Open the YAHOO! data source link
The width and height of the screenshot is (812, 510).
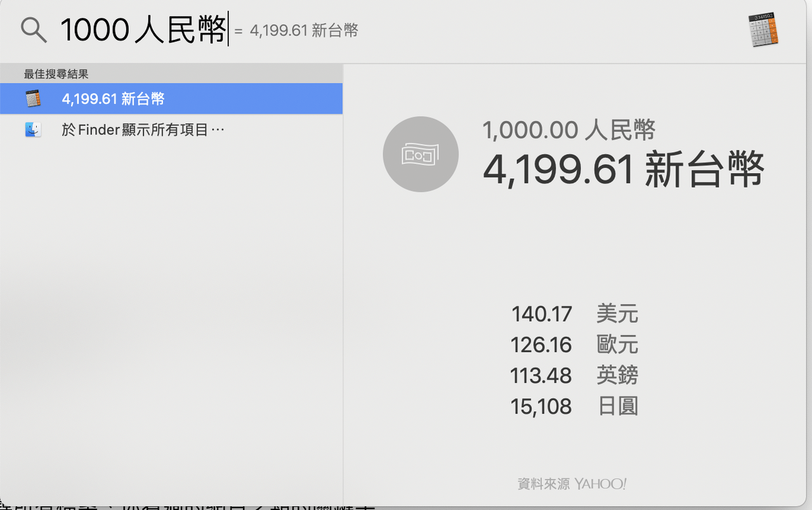coord(600,484)
